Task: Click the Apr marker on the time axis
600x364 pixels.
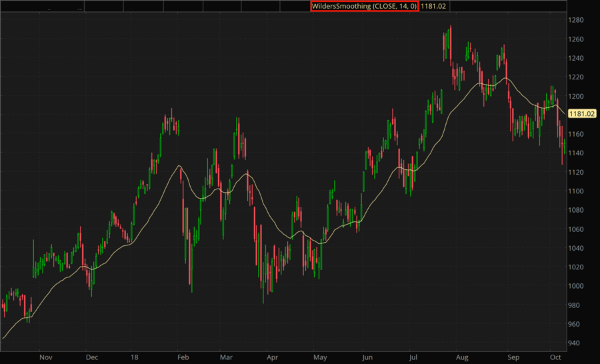Action: click(271, 357)
